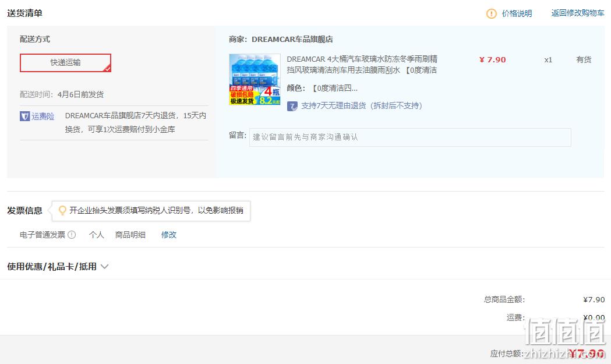Click merchant name DREAMCAR车品旗舰店
This screenshot has height=364, width=611.
click(292, 40)
